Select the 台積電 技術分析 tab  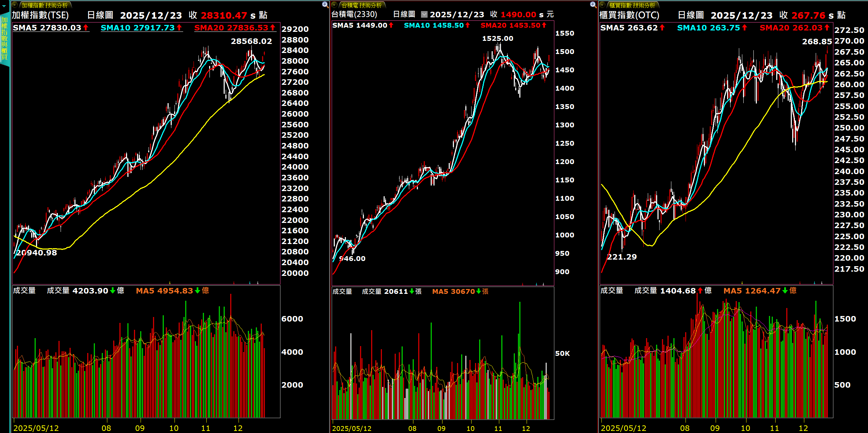[x=361, y=5]
